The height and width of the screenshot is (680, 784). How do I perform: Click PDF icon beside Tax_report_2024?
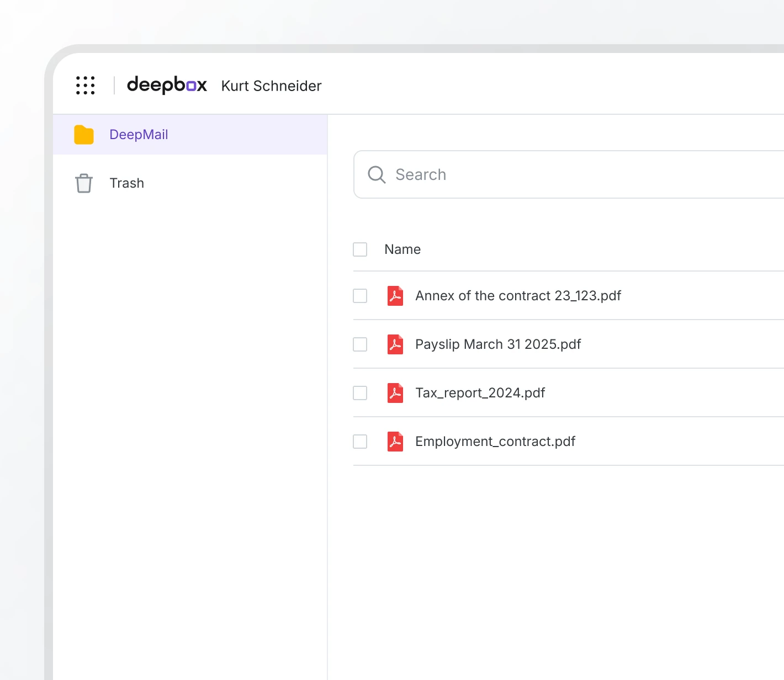point(395,393)
